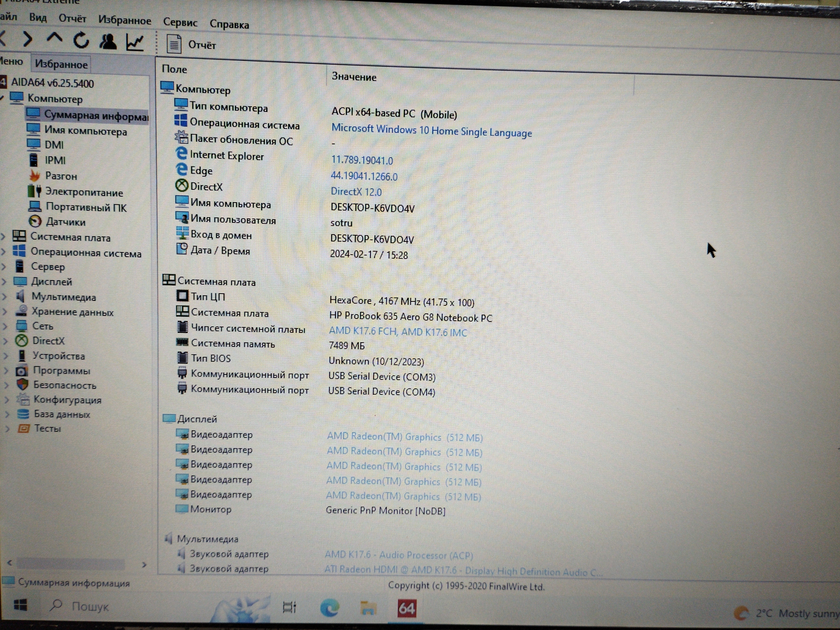
Task: Open the graph chart toolbar icon
Action: point(135,42)
